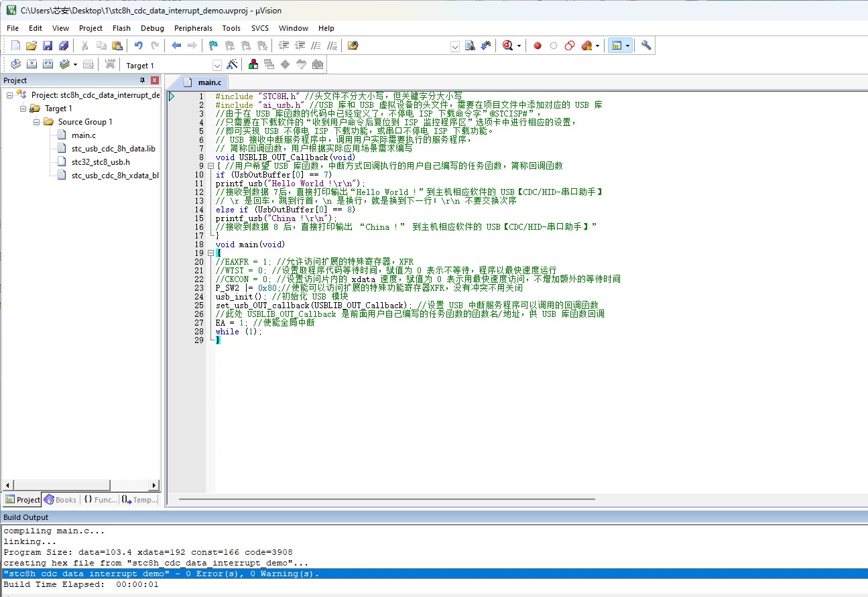Click the Batch Build icon
868x597 pixels.
(x=64, y=64)
